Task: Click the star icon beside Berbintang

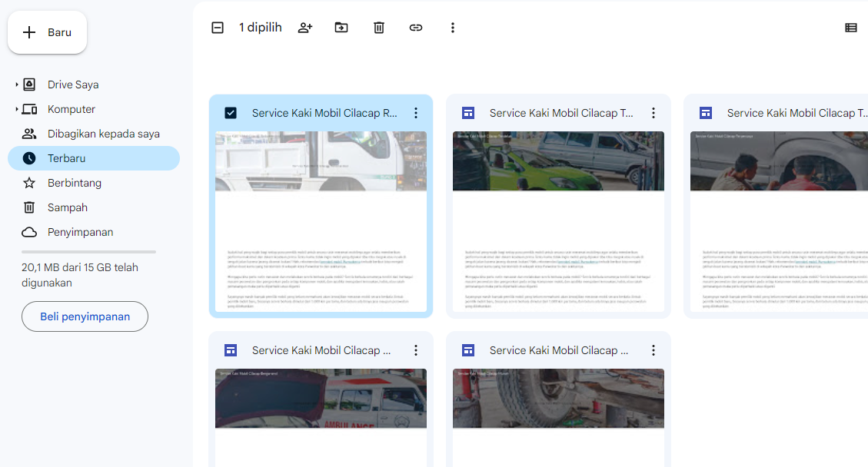Action: pyautogui.click(x=29, y=183)
